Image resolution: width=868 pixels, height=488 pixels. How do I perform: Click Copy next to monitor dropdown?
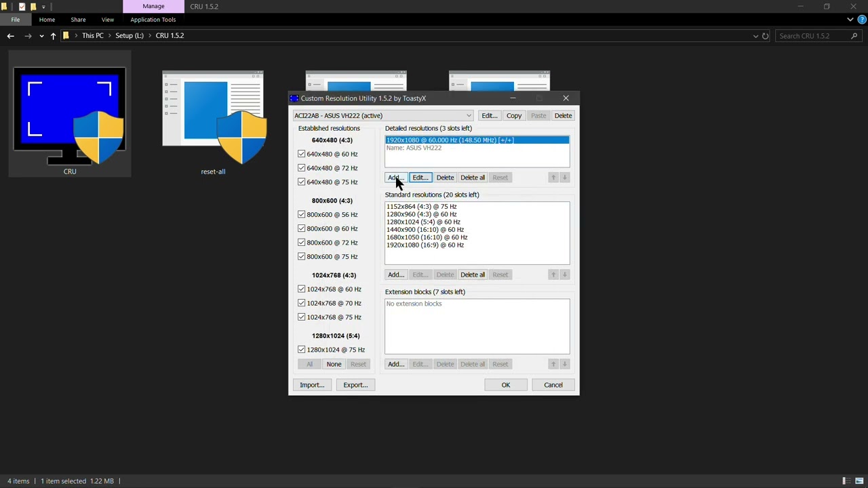(x=514, y=116)
